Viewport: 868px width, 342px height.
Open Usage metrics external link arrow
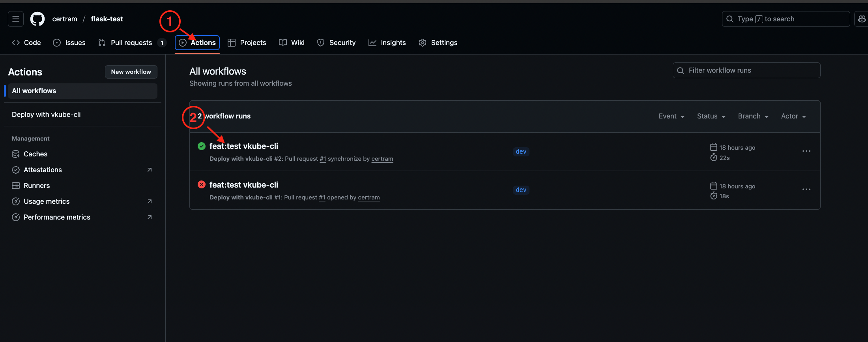(x=150, y=201)
